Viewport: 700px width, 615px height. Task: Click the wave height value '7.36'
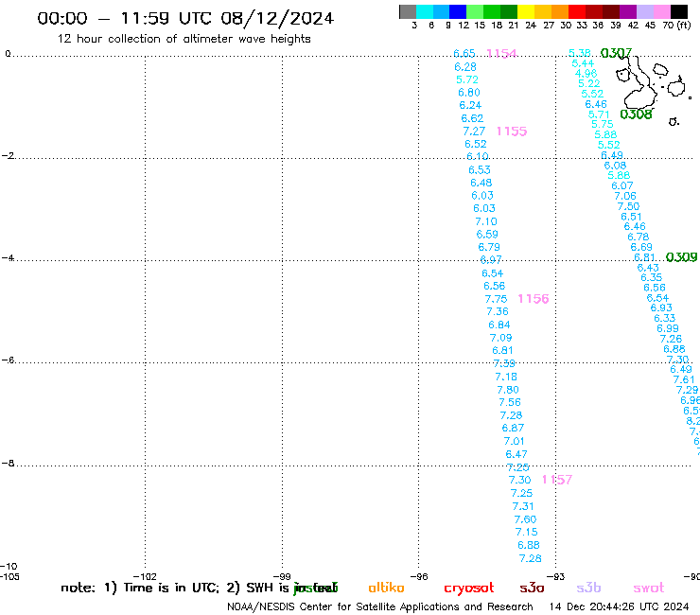point(498,311)
